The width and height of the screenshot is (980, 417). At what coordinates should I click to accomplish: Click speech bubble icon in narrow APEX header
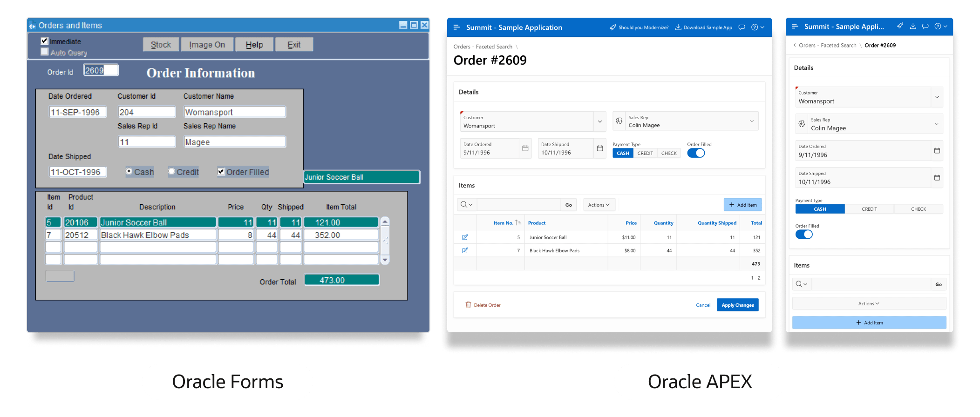coord(926,26)
